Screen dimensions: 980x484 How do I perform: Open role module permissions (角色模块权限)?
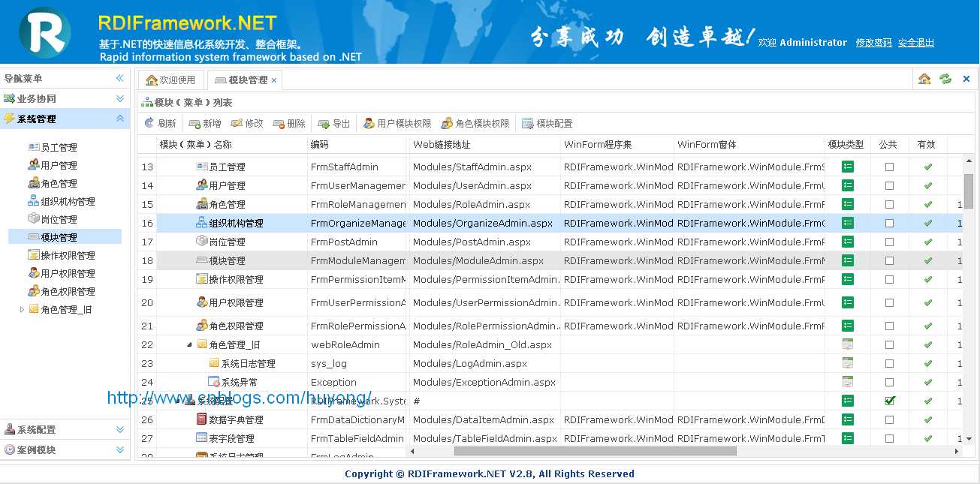475,123
